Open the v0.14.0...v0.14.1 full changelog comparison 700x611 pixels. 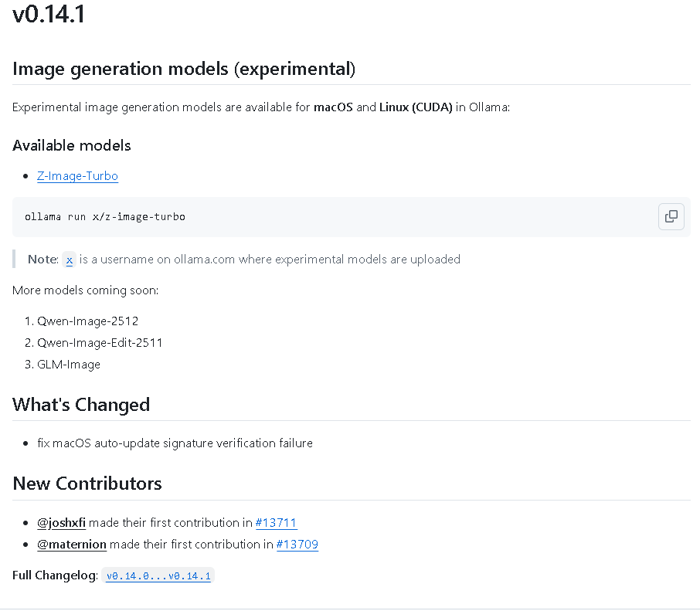[x=158, y=575]
